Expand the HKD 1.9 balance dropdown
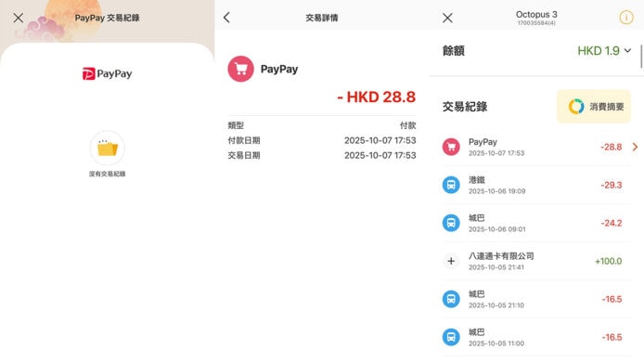 [x=628, y=50]
